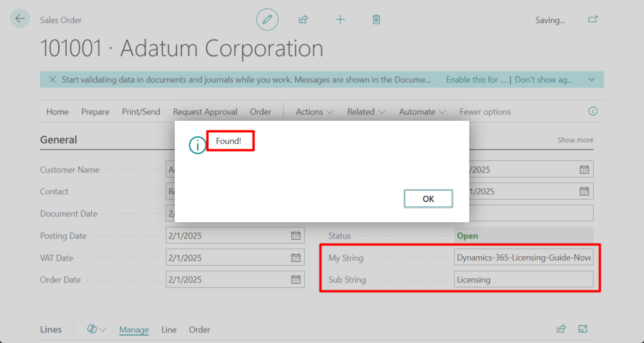
Task: Open page in new window icon
Action: [592, 20]
